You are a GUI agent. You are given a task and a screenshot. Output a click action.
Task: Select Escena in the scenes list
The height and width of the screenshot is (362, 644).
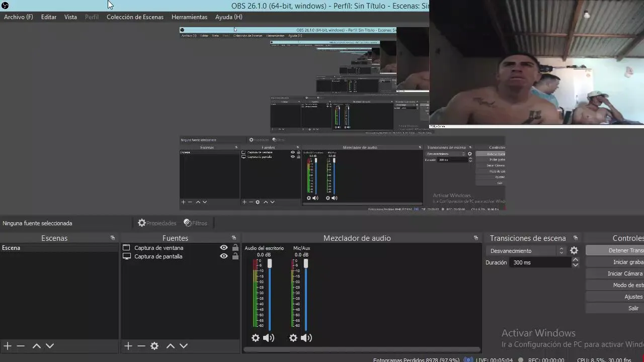[x=59, y=248]
